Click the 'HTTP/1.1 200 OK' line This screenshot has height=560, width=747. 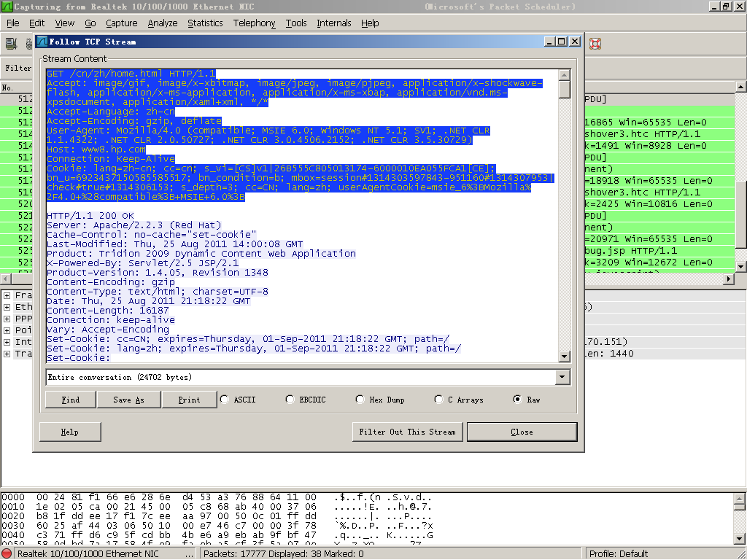coord(90,216)
